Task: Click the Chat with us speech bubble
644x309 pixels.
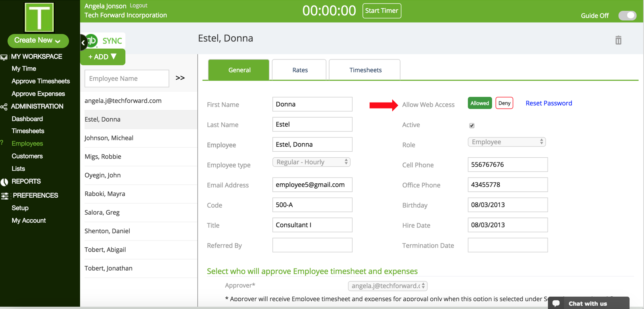Action: [556, 303]
